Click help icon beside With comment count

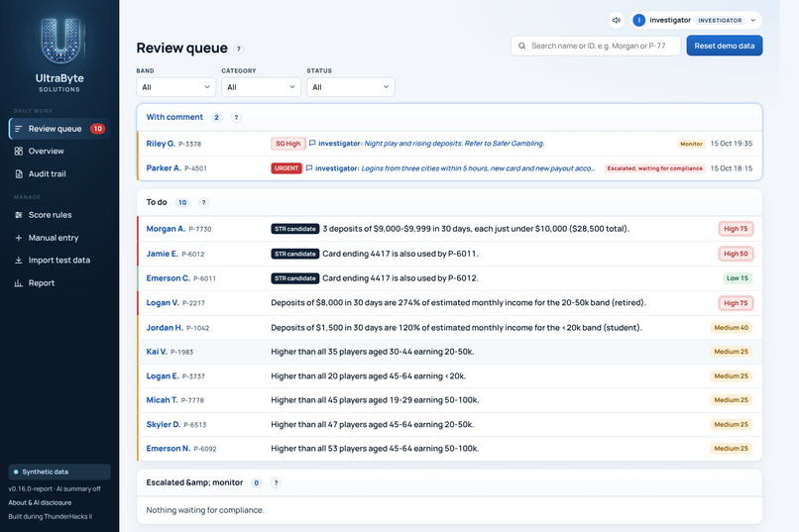(x=236, y=117)
